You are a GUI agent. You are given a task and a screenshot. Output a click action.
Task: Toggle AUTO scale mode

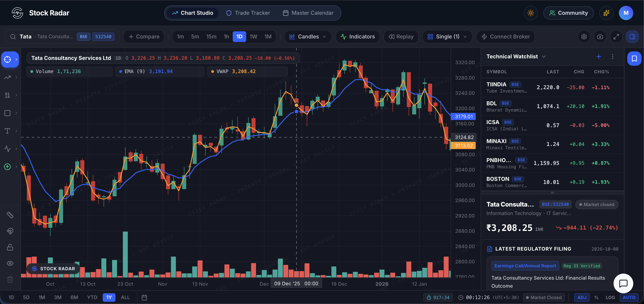629,298
